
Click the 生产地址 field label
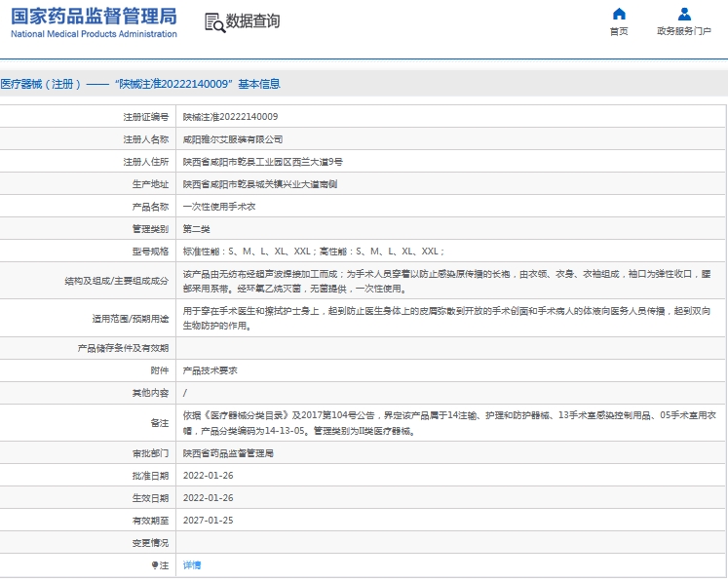tap(150, 184)
